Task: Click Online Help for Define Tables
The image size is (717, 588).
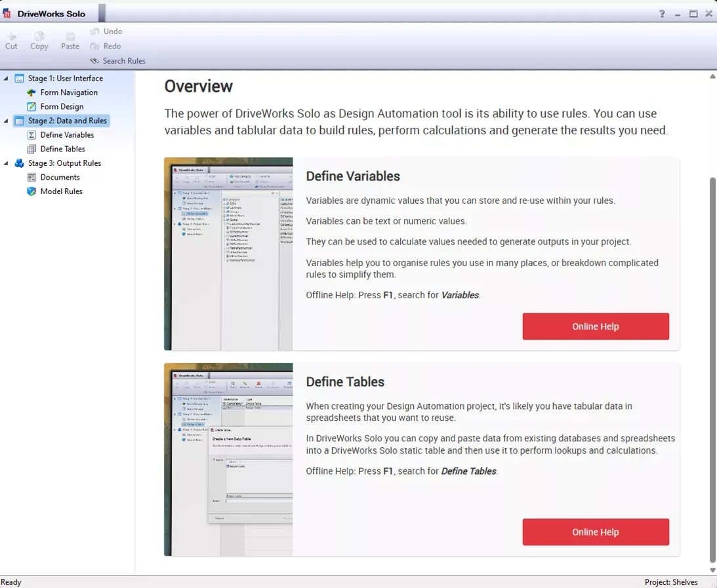Action: pyautogui.click(x=596, y=532)
